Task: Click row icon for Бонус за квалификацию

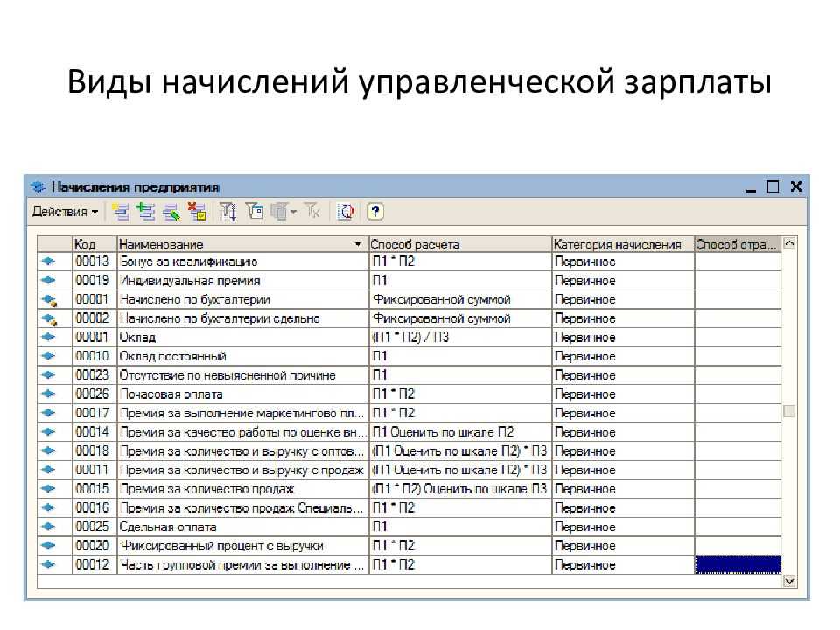Action: (x=49, y=262)
